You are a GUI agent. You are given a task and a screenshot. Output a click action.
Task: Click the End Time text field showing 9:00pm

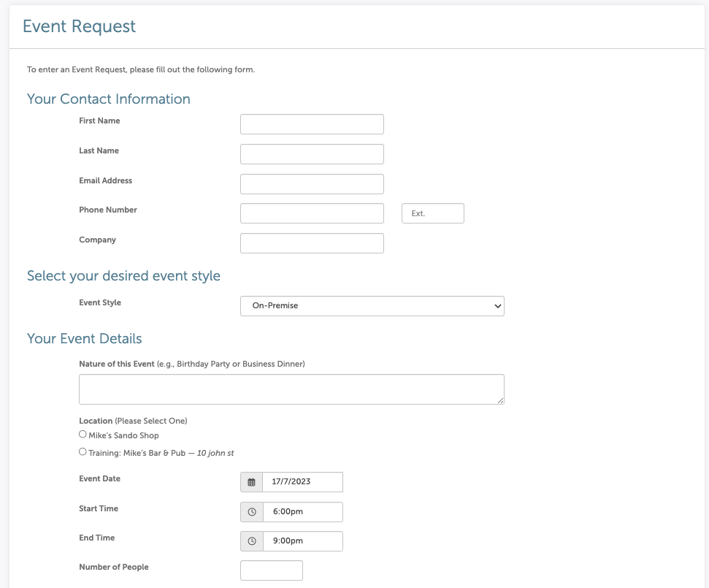(303, 541)
